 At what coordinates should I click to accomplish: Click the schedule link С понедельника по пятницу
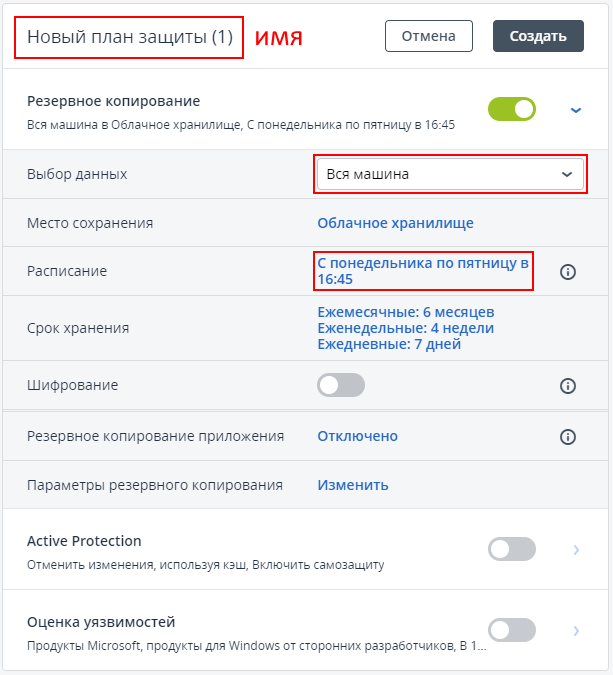(x=422, y=271)
